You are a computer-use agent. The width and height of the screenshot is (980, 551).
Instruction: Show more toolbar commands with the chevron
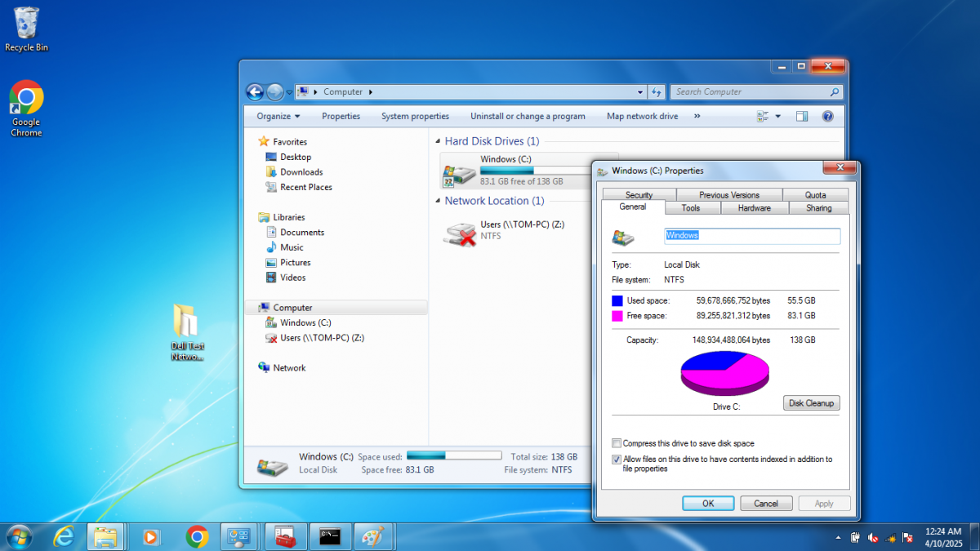coord(697,116)
